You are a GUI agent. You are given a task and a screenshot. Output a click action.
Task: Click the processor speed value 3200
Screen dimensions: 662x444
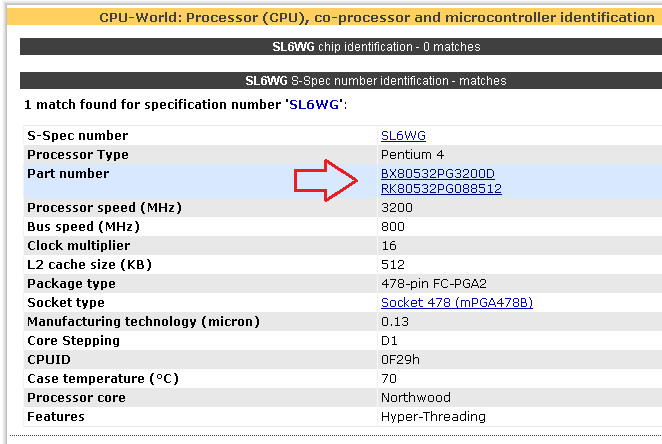(397, 207)
